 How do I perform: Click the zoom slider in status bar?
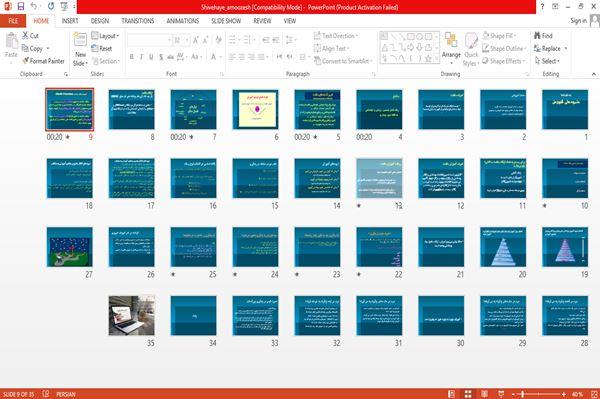[538, 394]
